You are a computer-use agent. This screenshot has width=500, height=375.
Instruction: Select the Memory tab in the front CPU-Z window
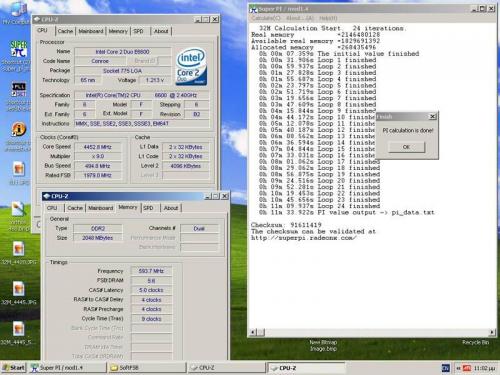(128, 207)
